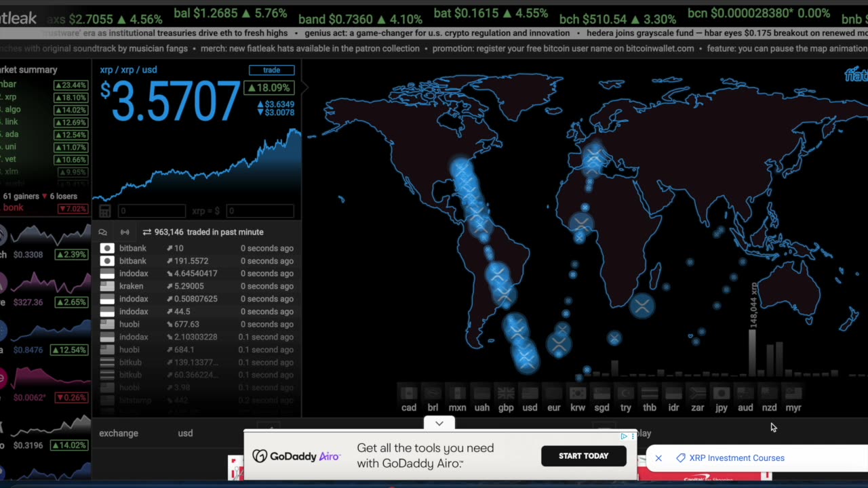
Task: Select the sgd currency flag
Action: coord(601,393)
